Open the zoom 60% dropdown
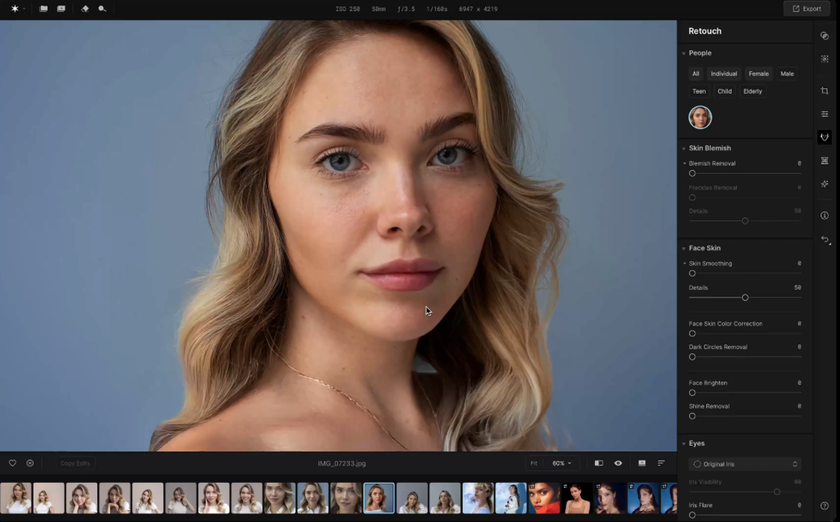840x522 pixels. pyautogui.click(x=562, y=463)
